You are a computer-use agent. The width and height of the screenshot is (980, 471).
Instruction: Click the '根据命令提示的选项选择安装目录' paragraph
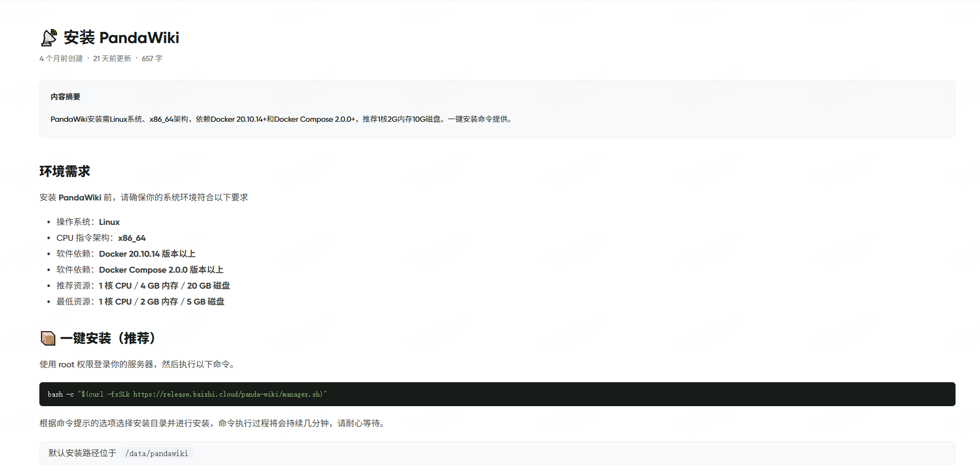tap(214, 423)
